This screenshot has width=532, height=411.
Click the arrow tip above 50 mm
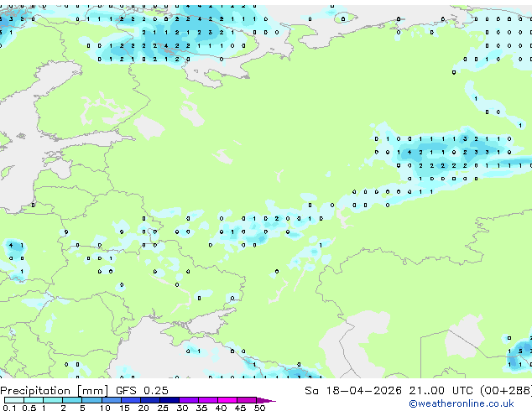click(266, 401)
